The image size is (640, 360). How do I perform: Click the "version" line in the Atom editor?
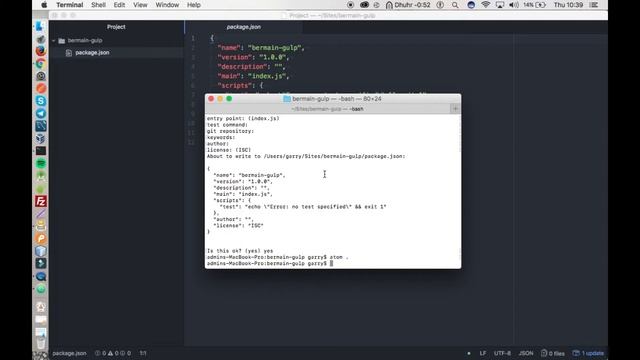[253, 57]
